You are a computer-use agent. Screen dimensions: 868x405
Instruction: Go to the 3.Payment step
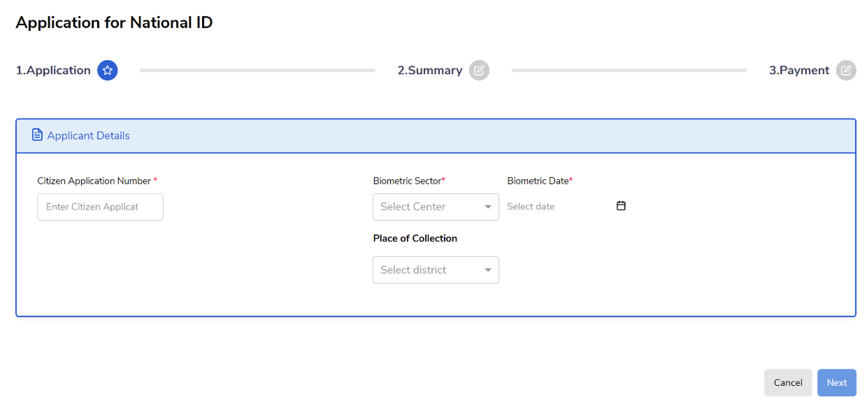pyautogui.click(x=799, y=70)
